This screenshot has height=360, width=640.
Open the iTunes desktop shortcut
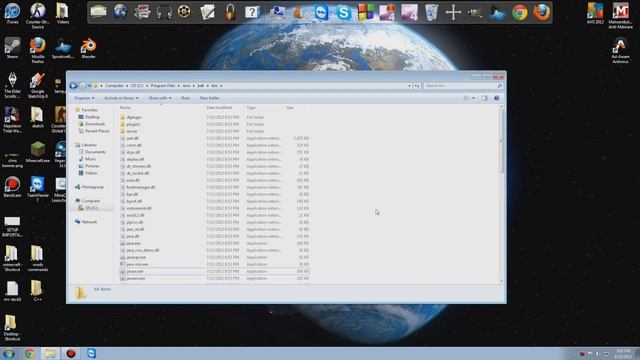(12, 13)
